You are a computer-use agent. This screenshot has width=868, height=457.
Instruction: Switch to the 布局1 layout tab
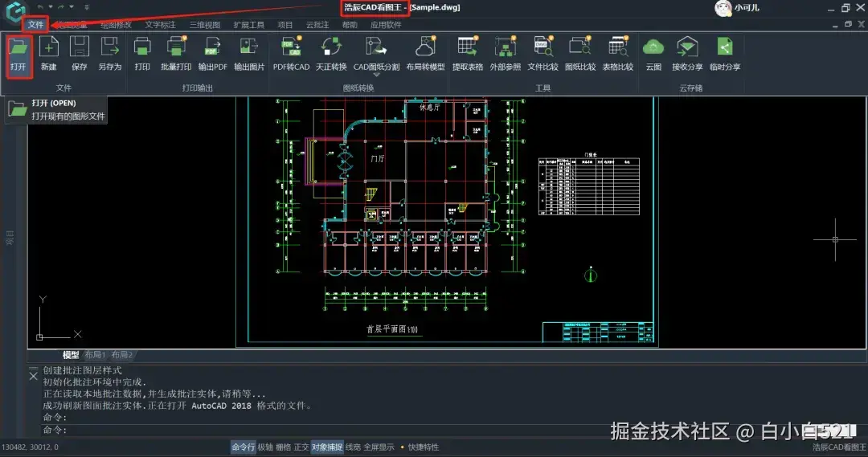95,355
